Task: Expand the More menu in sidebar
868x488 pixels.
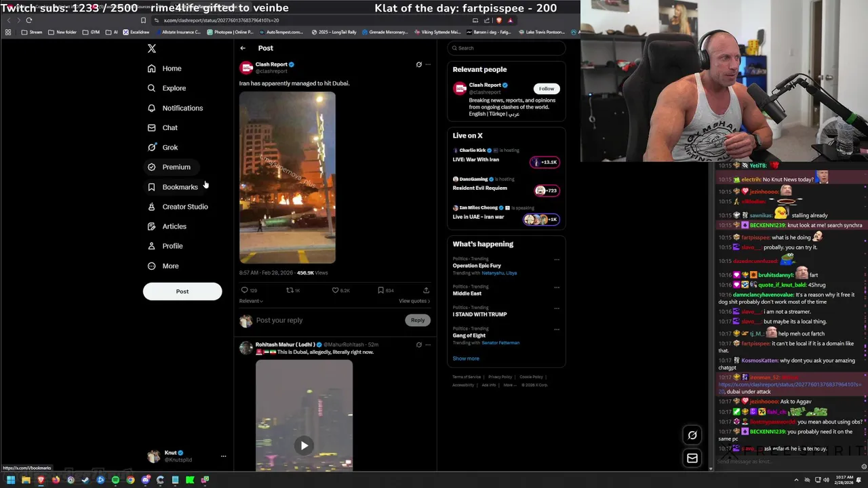Action: click(163, 266)
